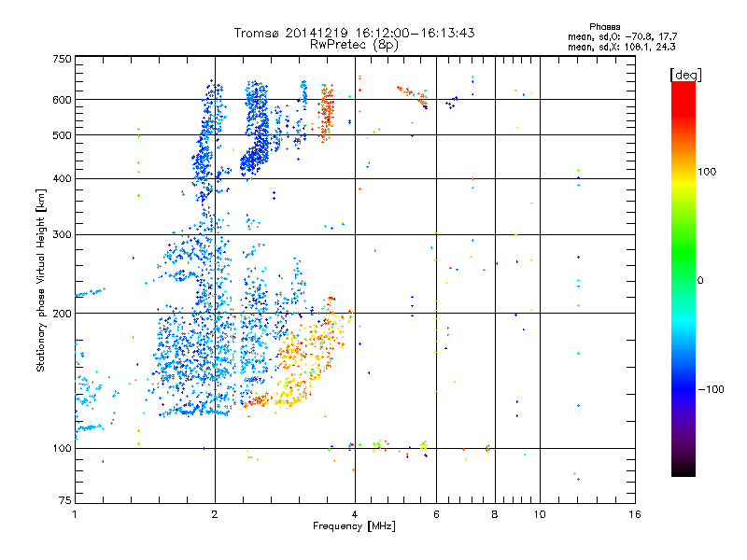This screenshot has height=560, width=747.
Task: Click y-axis tick label '750'
Action: tap(62, 59)
